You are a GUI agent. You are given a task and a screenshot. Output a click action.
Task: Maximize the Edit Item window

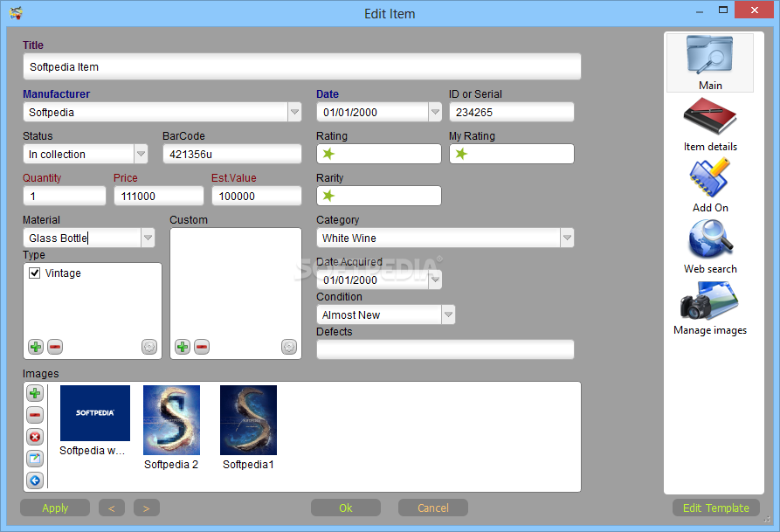[x=723, y=10]
